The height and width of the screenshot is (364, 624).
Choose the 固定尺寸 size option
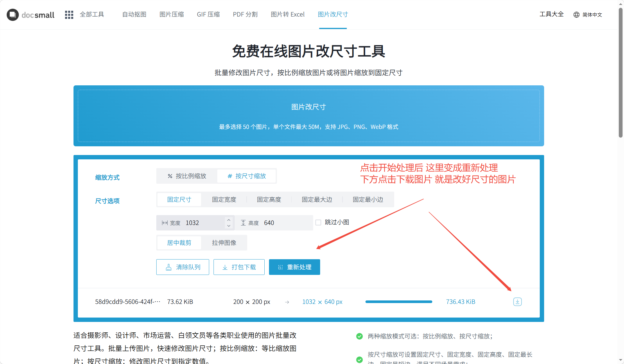[x=179, y=200]
